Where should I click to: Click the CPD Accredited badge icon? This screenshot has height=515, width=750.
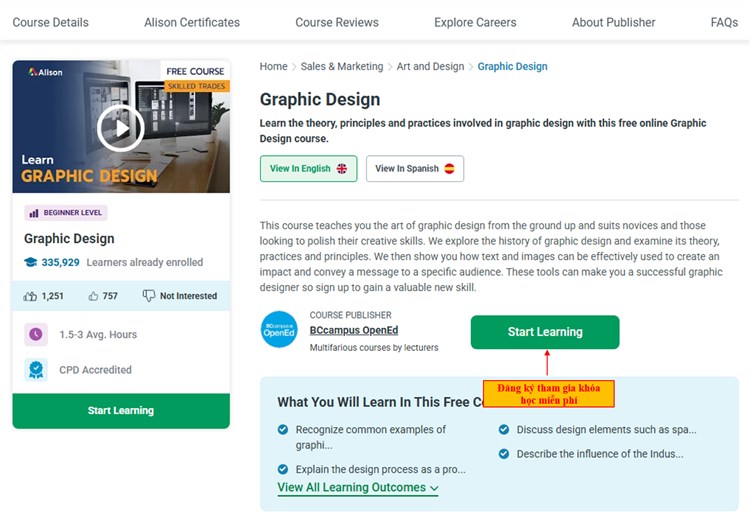36,370
